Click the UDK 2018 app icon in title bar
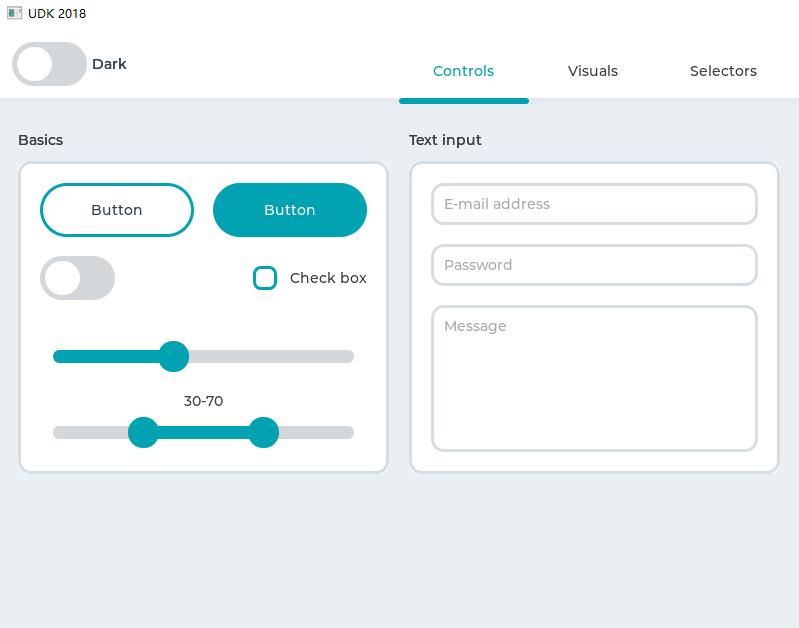The image size is (799, 628). (14, 13)
